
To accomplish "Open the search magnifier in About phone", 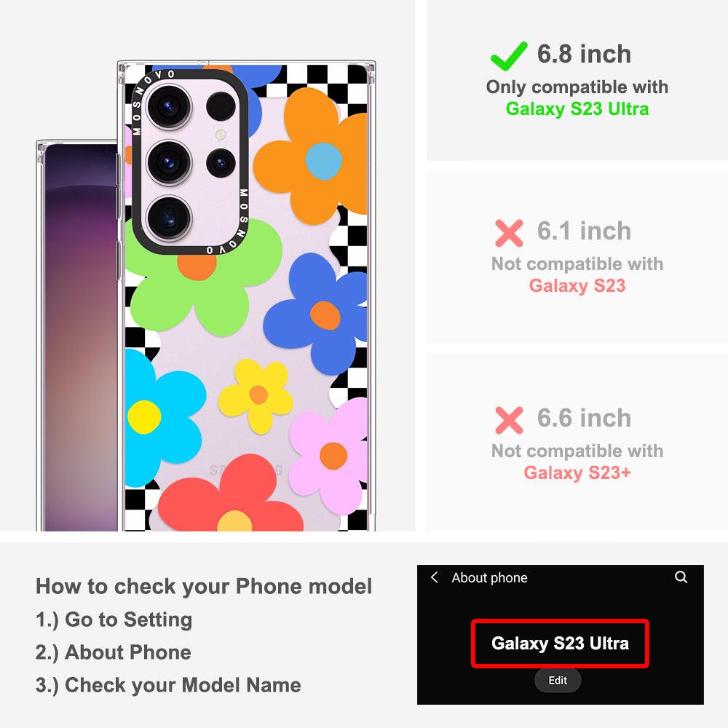I will 681,577.
